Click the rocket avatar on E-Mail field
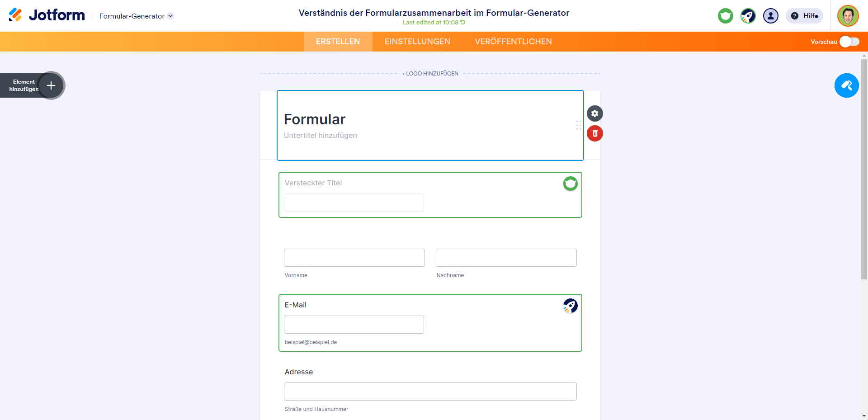 coord(570,306)
